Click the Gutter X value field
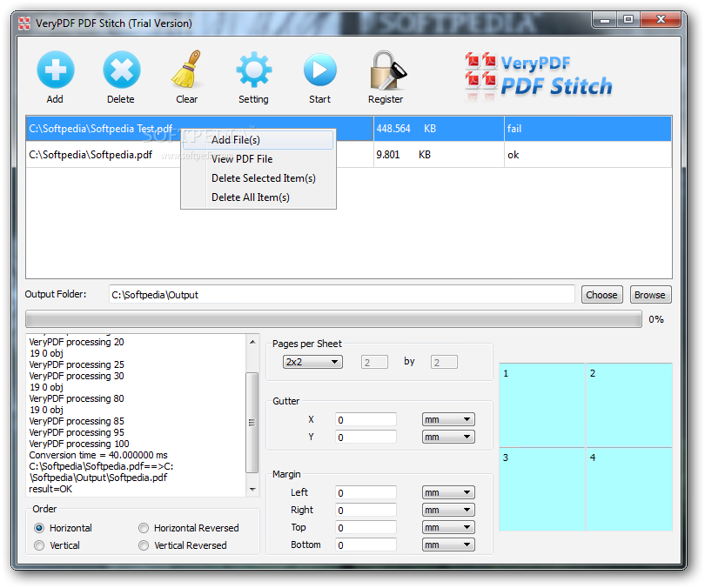The width and height of the screenshot is (705, 588). 366,419
